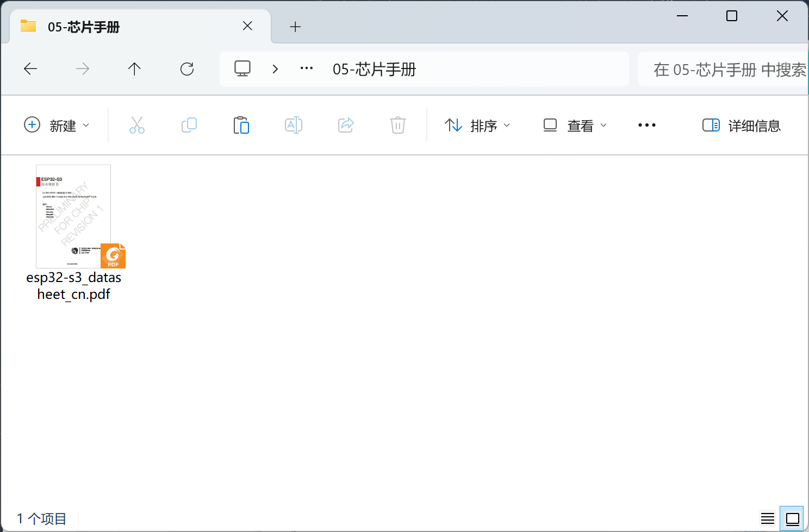The width and height of the screenshot is (809, 532).
Task: Enable large icons view at bottom right
Action: click(x=792, y=518)
